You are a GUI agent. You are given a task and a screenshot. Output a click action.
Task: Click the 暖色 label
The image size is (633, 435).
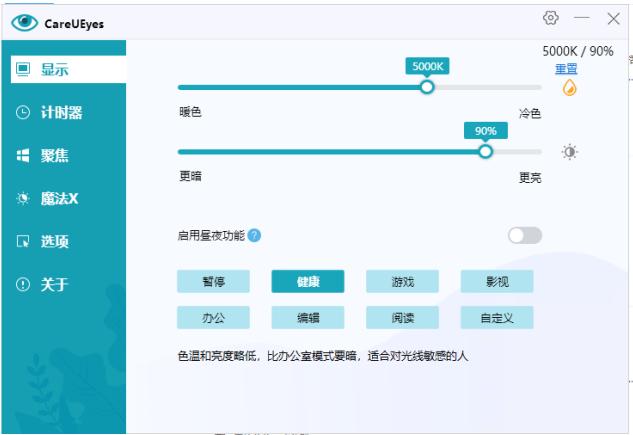[x=190, y=112]
